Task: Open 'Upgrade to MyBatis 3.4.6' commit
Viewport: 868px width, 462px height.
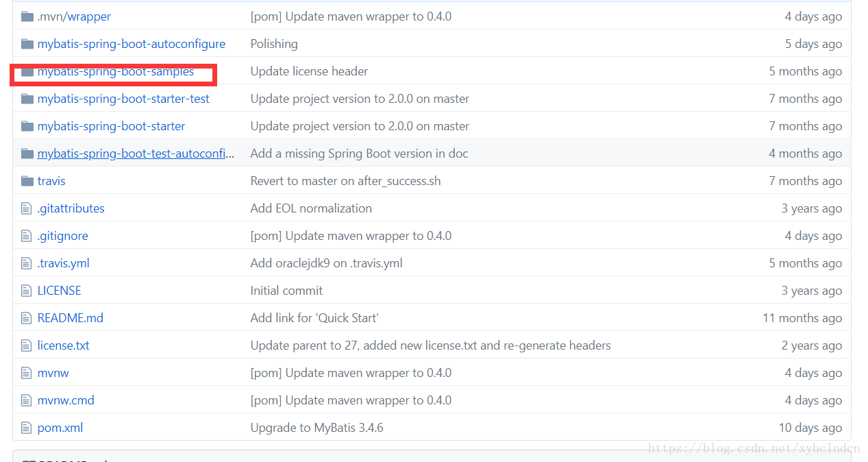Action: pos(317,428)
